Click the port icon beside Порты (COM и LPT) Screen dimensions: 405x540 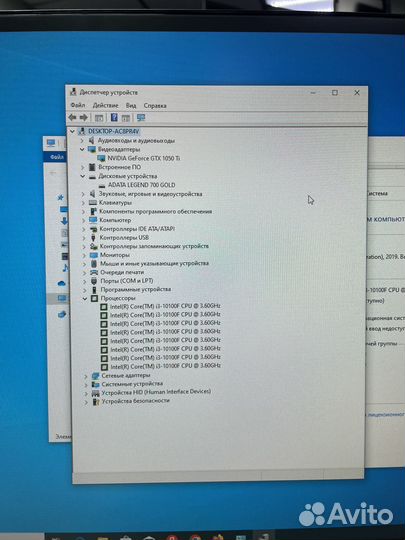[x=94, y=281]
